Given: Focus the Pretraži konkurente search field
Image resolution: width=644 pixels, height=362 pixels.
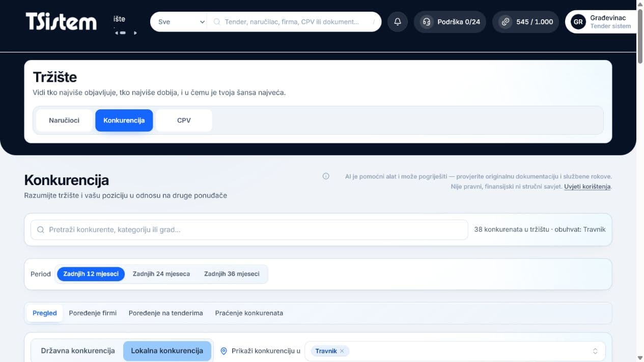Looking at the screenshot, I should (x=249, y=230).
